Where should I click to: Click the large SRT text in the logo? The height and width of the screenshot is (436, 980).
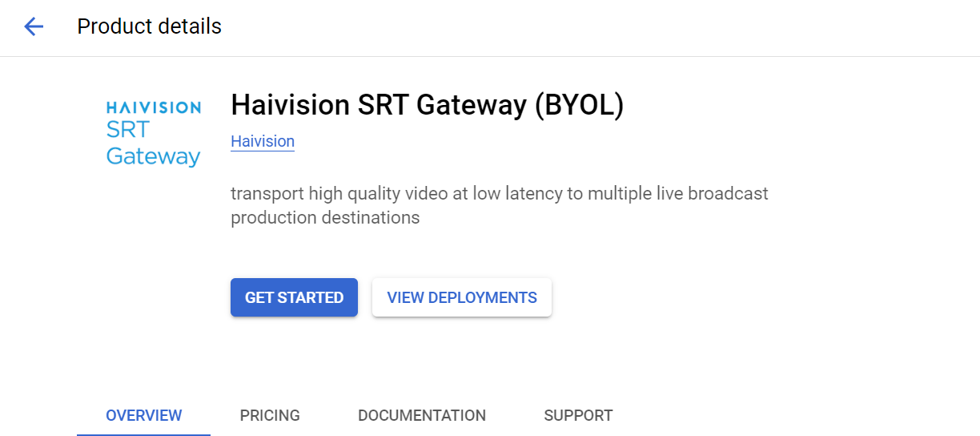pos(128,130)
